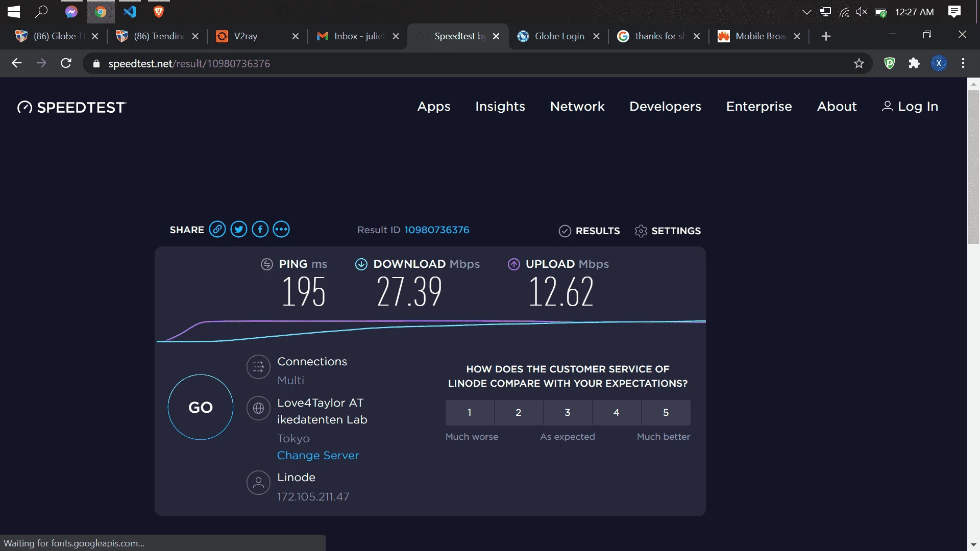Click Change Server link
Screen dimensions: 980x551
point(318,456)
